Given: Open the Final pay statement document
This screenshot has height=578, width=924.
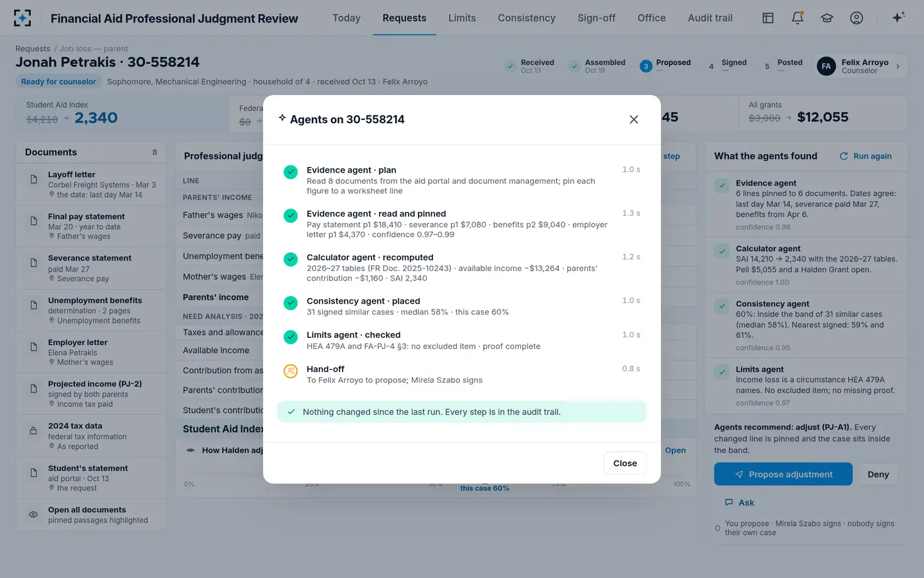Looking at the screenshot, I should [x=90, y=226].
